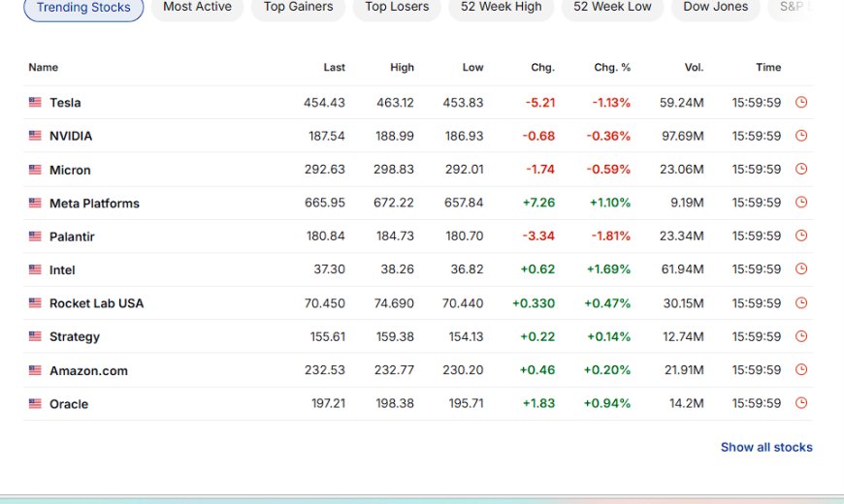The image size is (844, 504).
Task: Open the Tesla stock link
Action: click(x=65, y=103)
